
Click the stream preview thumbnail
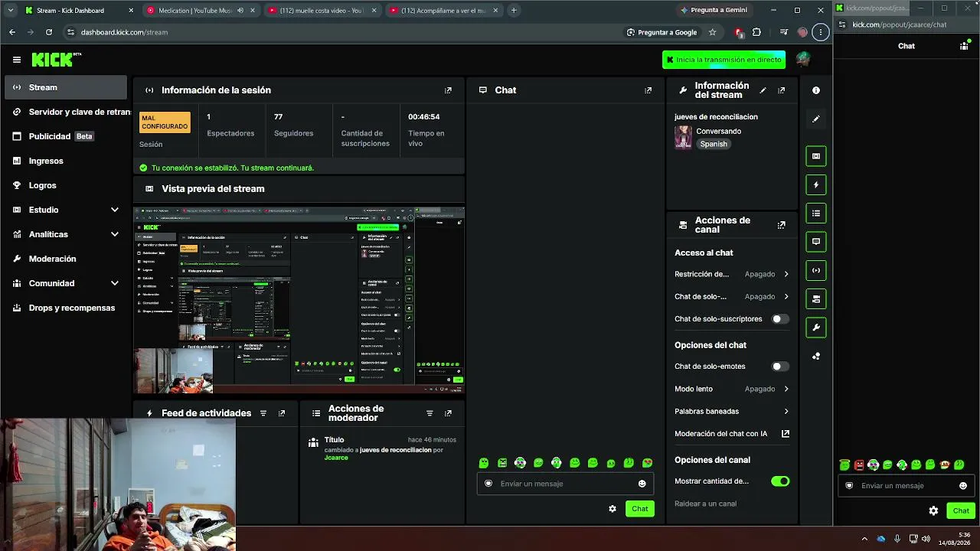point(299,300)
